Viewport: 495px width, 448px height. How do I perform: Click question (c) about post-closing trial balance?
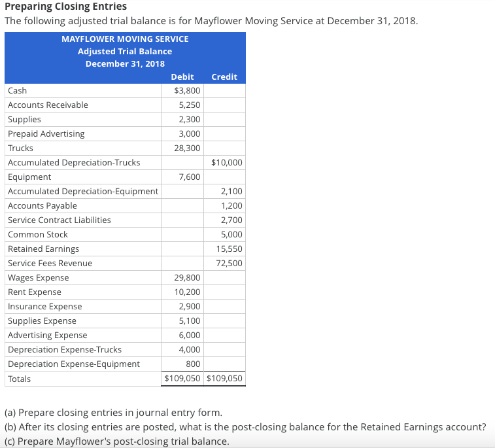point(117,441)
